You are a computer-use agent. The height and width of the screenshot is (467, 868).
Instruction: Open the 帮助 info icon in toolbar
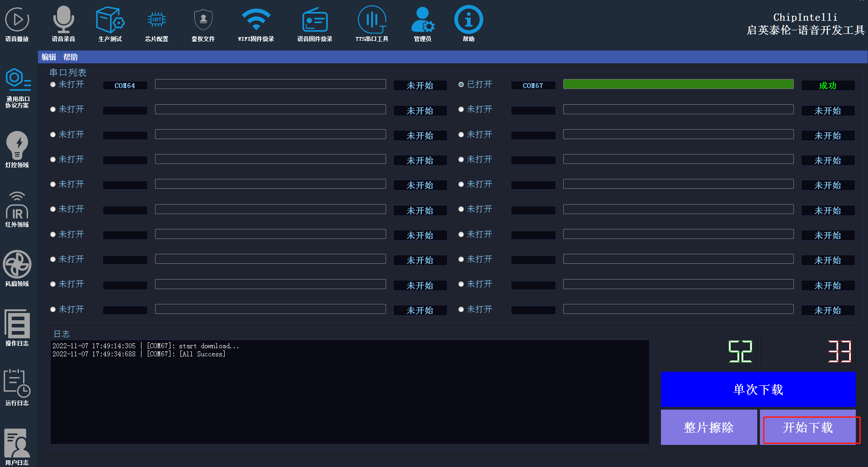[468, 24]
